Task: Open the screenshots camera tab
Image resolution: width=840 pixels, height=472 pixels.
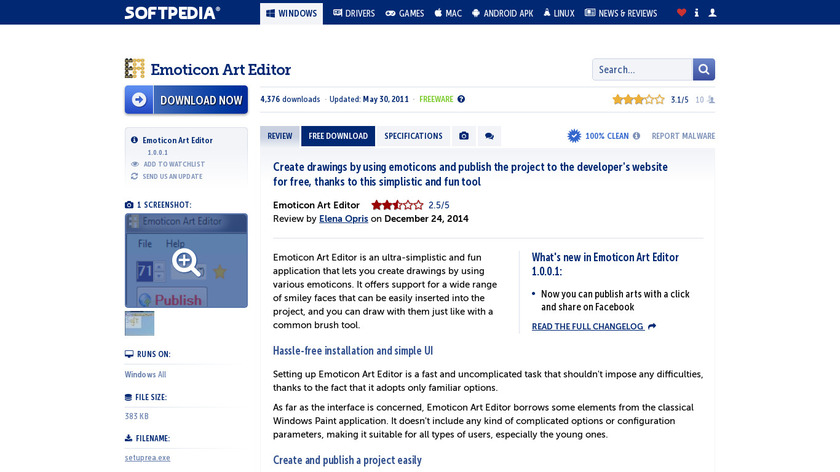Action: pyautogui.click(x=464, y=136)
